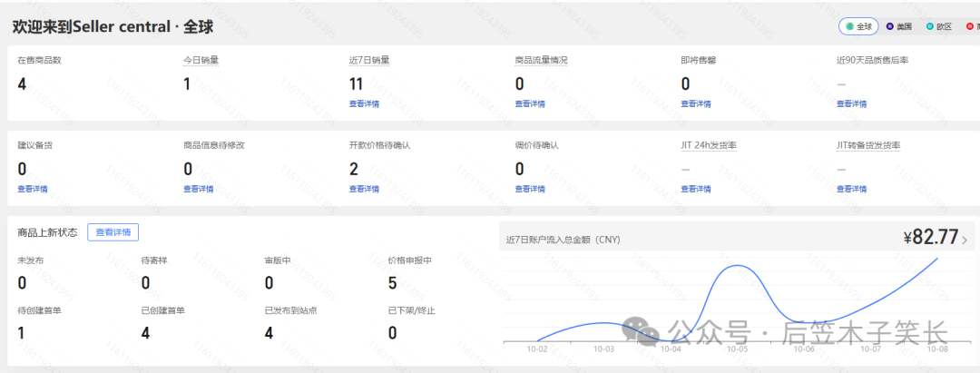Click the 今日销量 label

click(201, 61)
